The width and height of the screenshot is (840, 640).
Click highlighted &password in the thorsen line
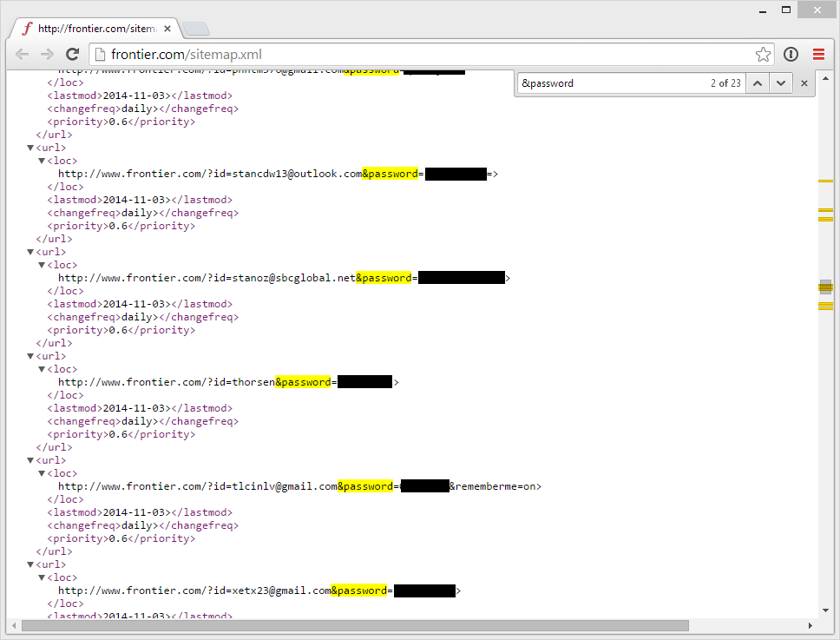coord(303,382)
